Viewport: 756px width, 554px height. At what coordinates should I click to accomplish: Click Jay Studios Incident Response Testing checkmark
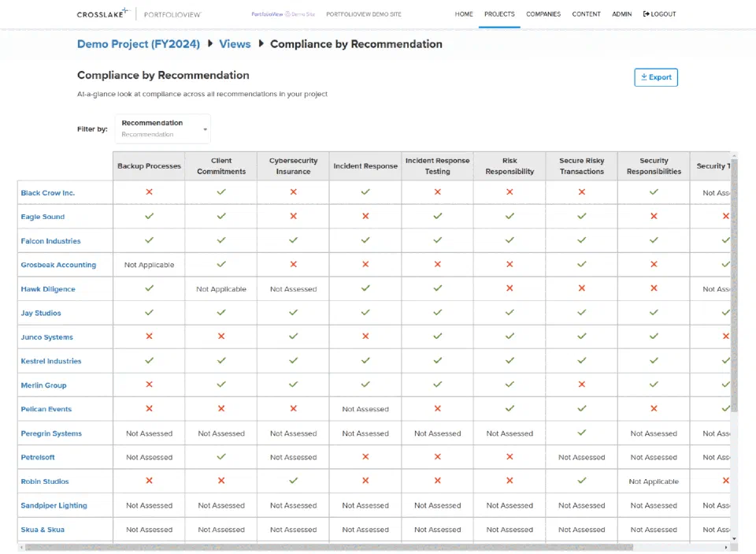click(437, 312)
